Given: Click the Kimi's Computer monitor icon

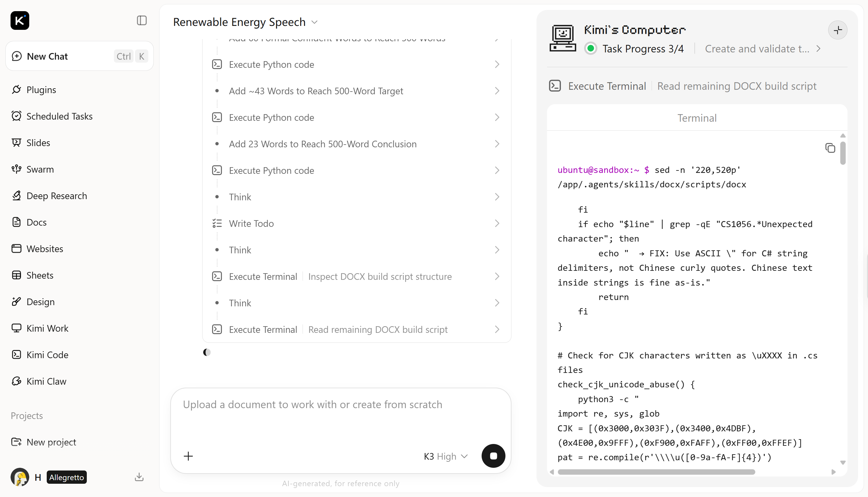Looking at the screenshot, I should click(563, 38).
